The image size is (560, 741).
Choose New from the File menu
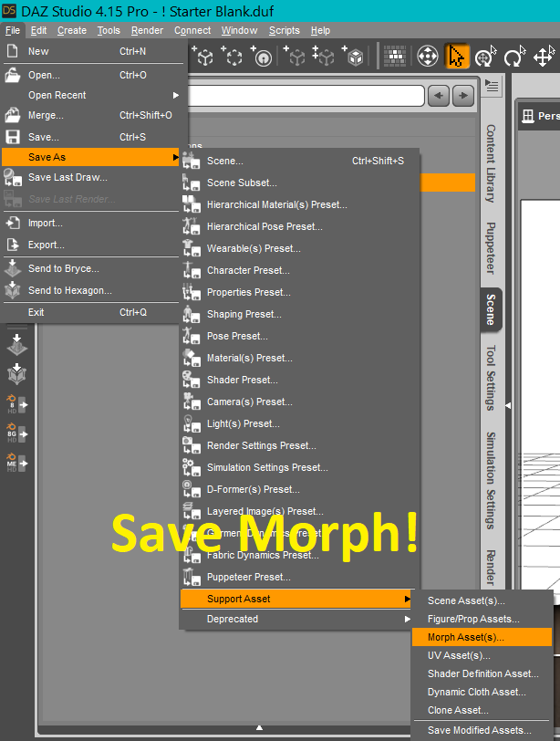[92, 51]
